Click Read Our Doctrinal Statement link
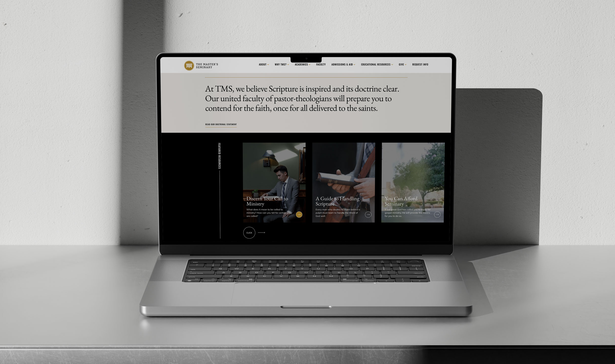Viewport: 615px width, 364px height. pyautogui.click(x=221, y=124)
